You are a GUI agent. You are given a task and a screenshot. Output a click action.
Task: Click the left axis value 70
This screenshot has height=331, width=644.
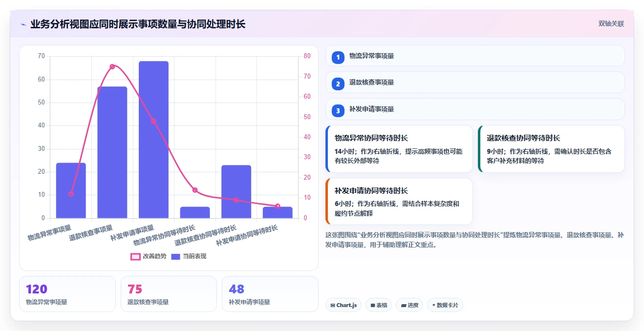(41, 56)
